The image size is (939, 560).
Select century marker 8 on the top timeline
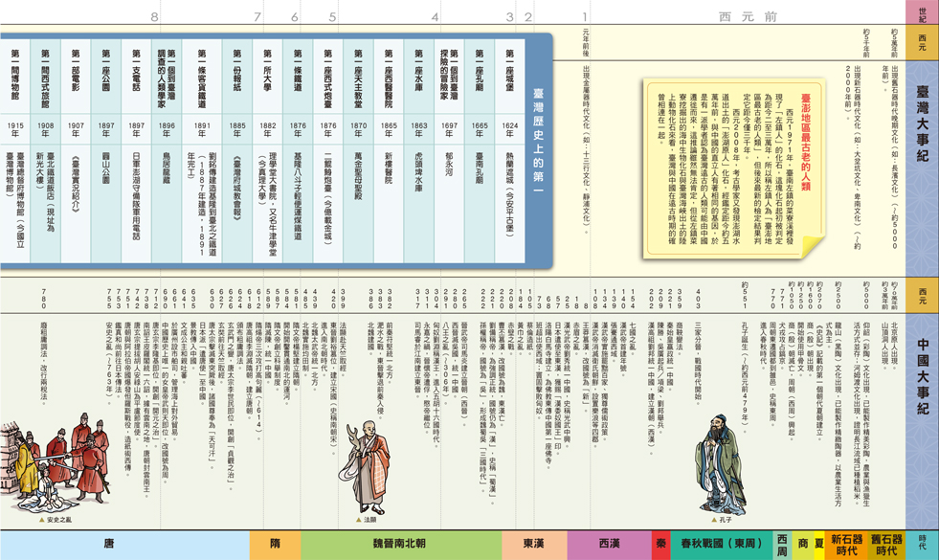pyautogui.click(x=155, y=17)
